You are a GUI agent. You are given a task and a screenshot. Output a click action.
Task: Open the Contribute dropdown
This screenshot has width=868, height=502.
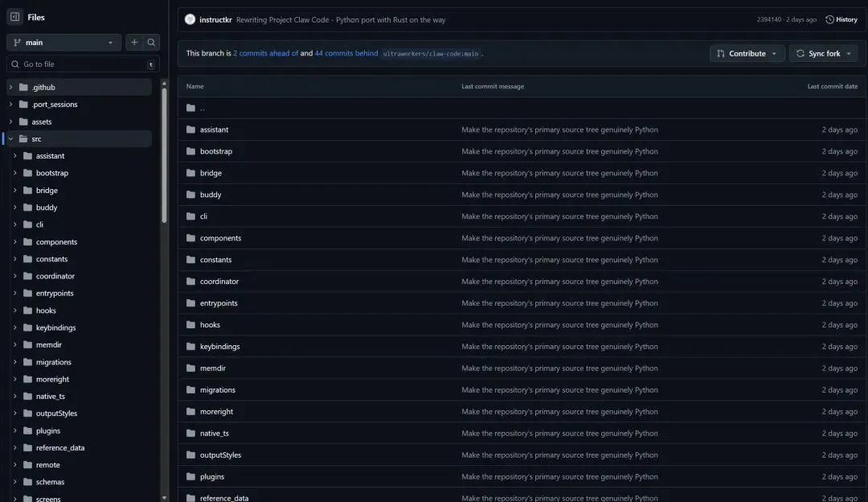(747, 53)
